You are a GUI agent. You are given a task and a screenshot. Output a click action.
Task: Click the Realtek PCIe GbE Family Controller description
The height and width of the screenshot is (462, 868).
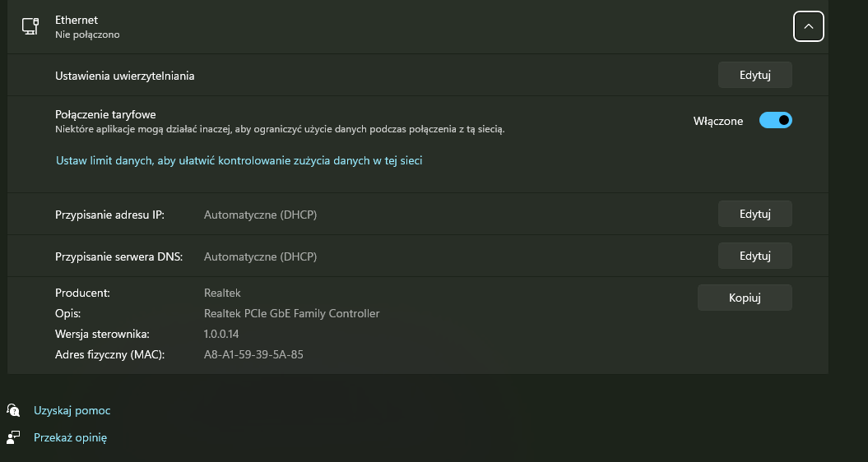coord(291,313)
